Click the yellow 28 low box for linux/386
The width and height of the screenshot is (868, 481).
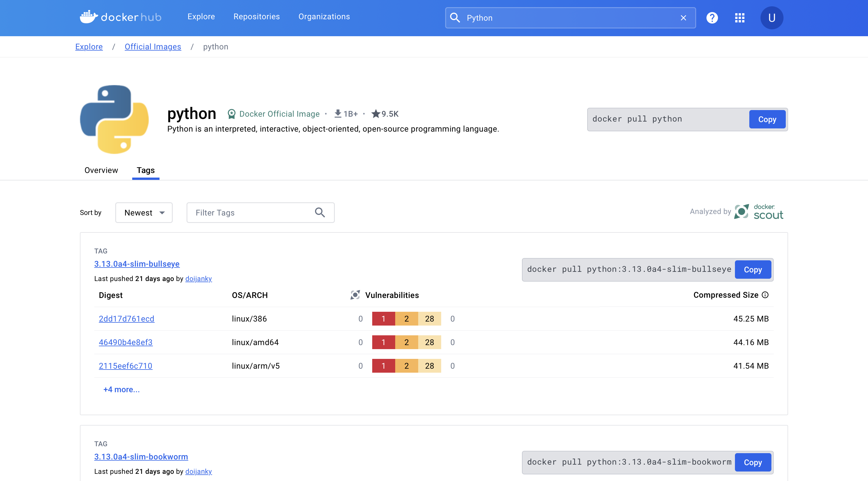click(429, 319)
